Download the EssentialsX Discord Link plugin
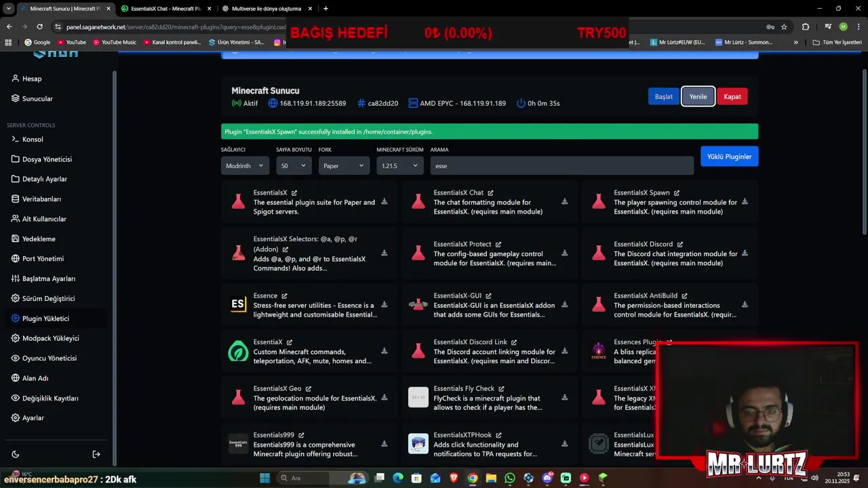Screen dimensions: 868x488 click(x=565, y=351)
